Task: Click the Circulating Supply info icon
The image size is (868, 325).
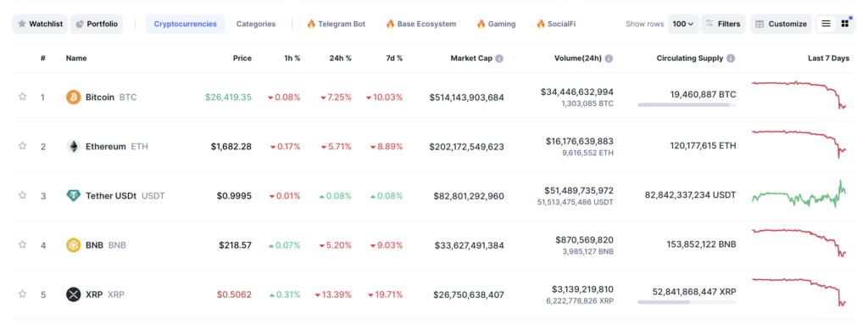Action: (731, 59)
